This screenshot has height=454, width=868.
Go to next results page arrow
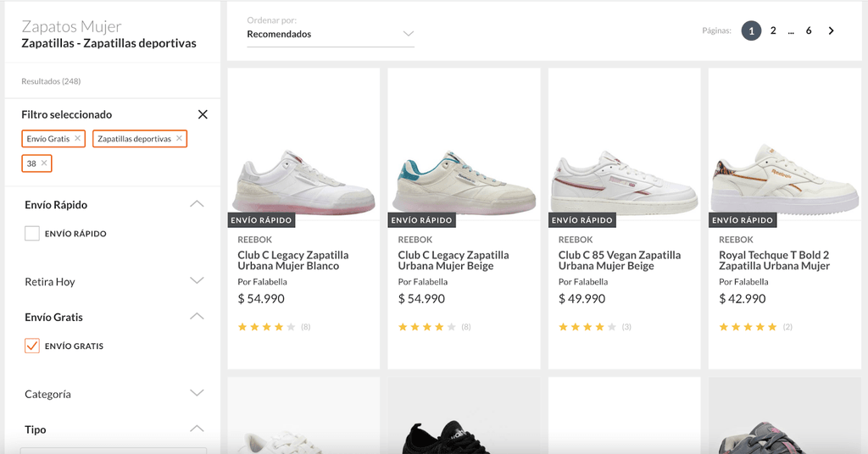pos(831,31)
